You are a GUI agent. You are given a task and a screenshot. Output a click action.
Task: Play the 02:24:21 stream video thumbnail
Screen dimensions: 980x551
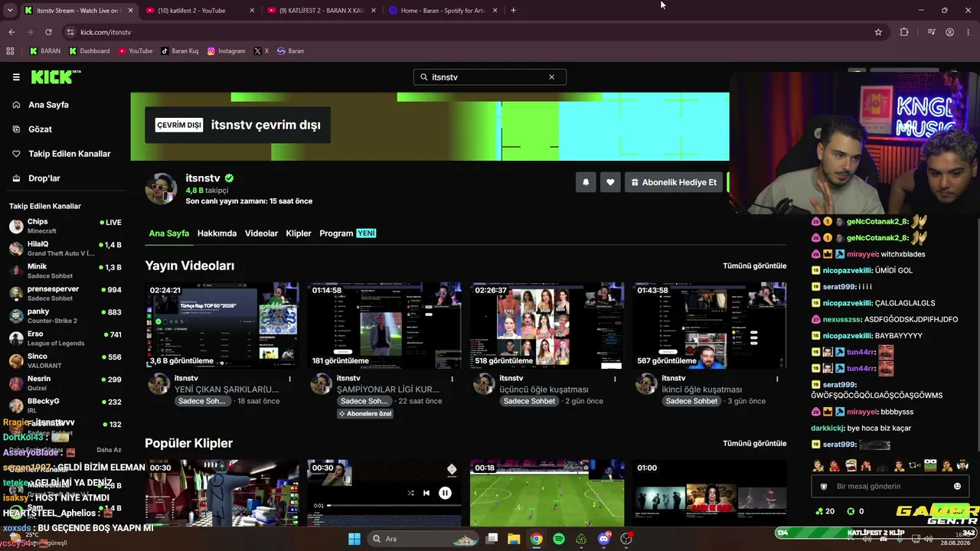[x=222, y=325]
